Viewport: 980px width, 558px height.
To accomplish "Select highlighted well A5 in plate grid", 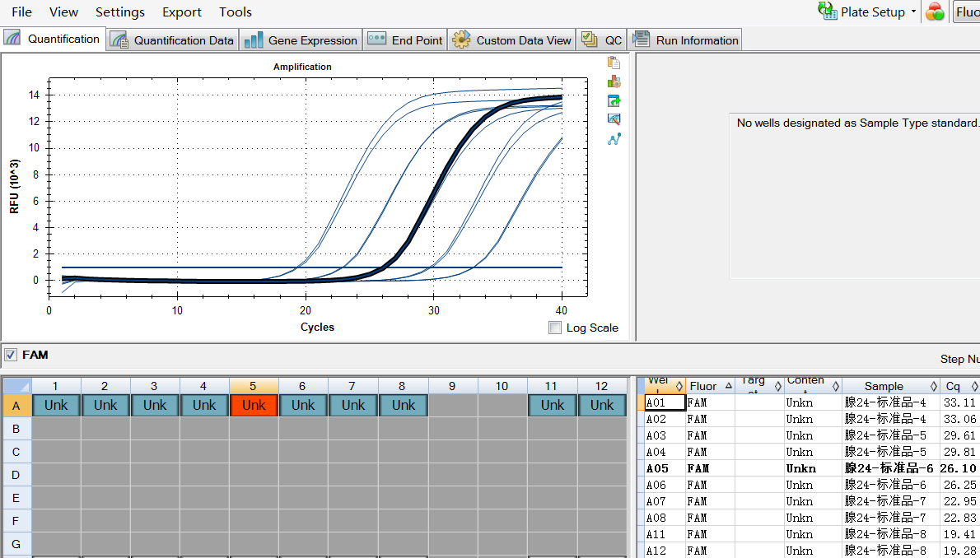I will [254, 406].
